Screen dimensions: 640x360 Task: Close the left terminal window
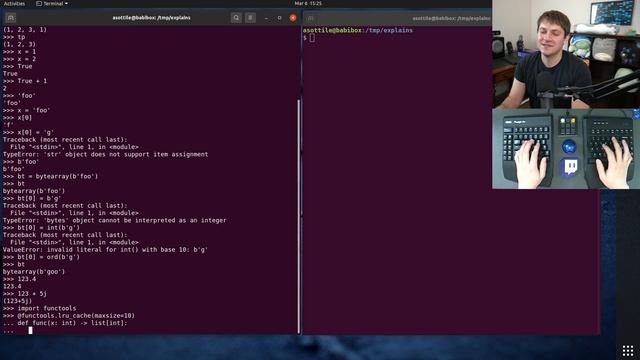click(293, 18)
